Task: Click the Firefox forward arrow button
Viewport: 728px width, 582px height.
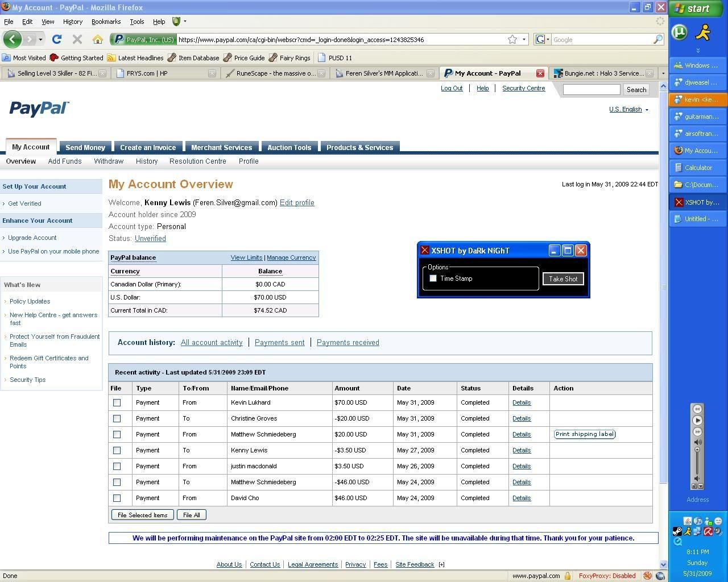Action: [29, 39]
